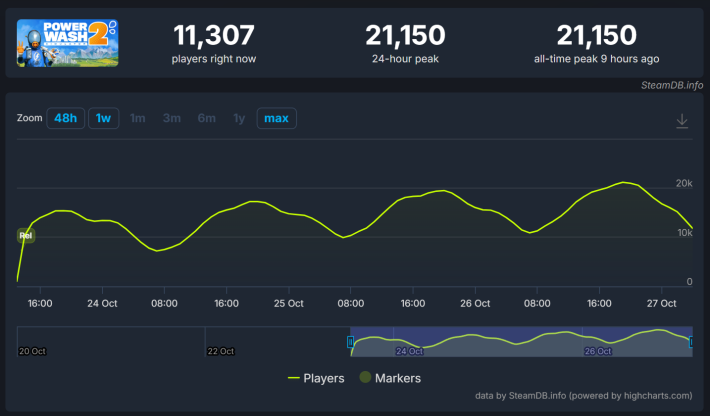Image resolution: width=710 pixels, height=416 pixels.
Task: Click the all-time peak 21,150 stat
Action: [596, 36]
